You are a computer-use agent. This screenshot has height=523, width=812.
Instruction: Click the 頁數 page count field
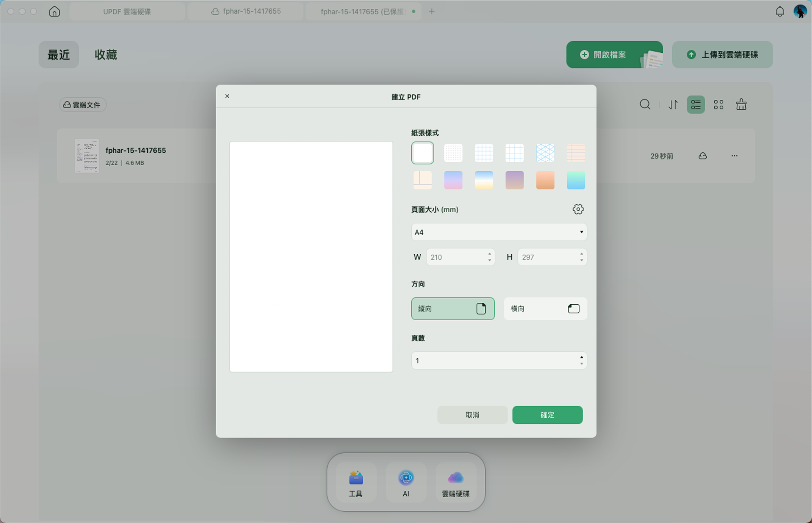click(x=499, y=360)
